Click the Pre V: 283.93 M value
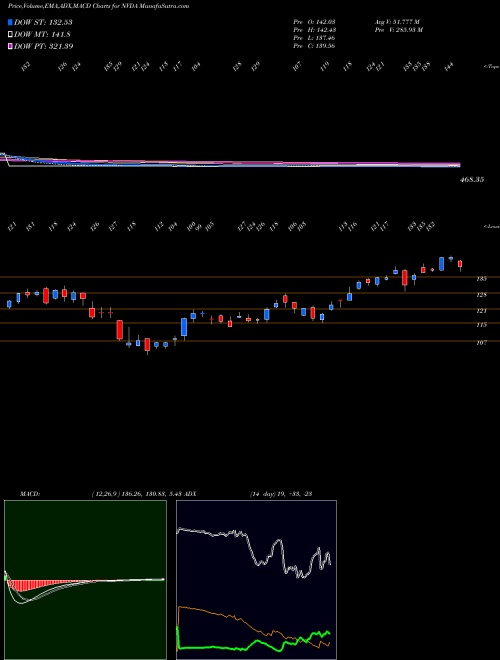The image size is (500, 660). (398, 30)
